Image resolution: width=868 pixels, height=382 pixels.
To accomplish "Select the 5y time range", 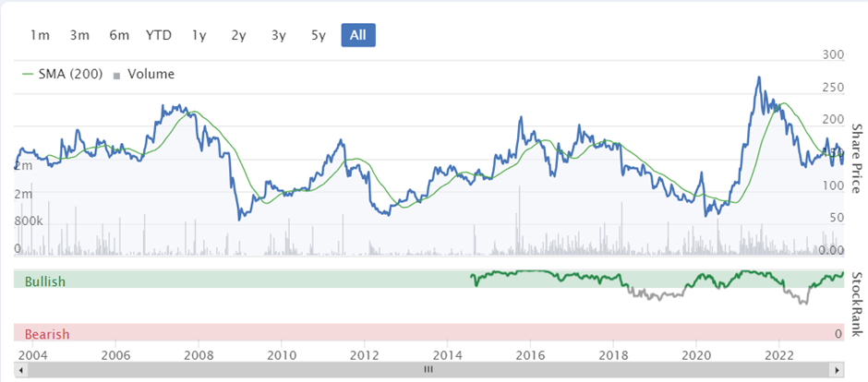I will coord(319,35).
